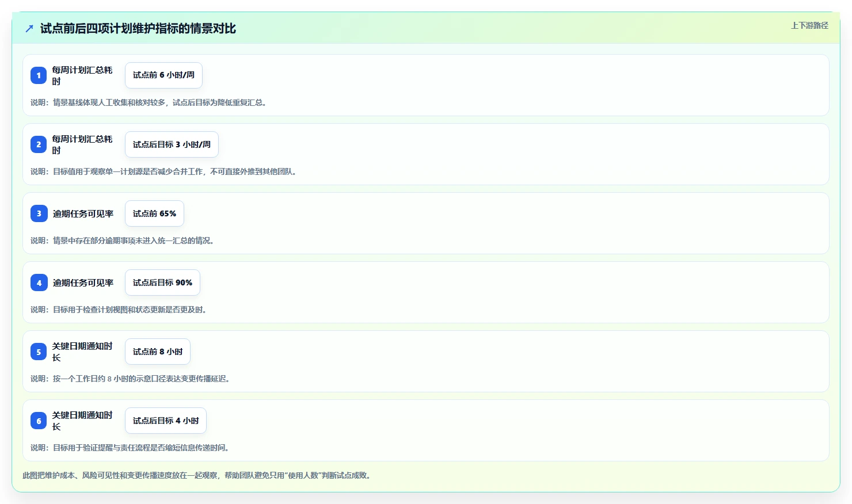This screenshot has height=504, width=852.
Task: Click the arrow icon beside the chart title
Action: (x=29, y=28)
